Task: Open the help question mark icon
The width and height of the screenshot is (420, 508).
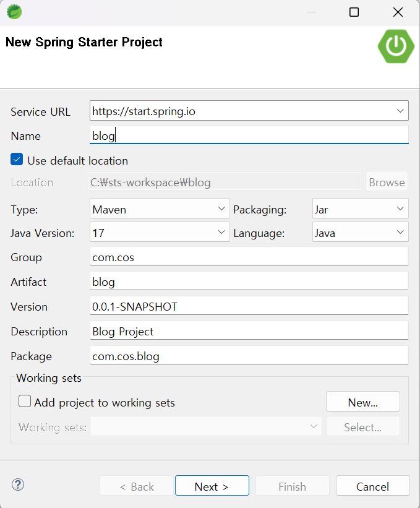Action: coord(18,484)
